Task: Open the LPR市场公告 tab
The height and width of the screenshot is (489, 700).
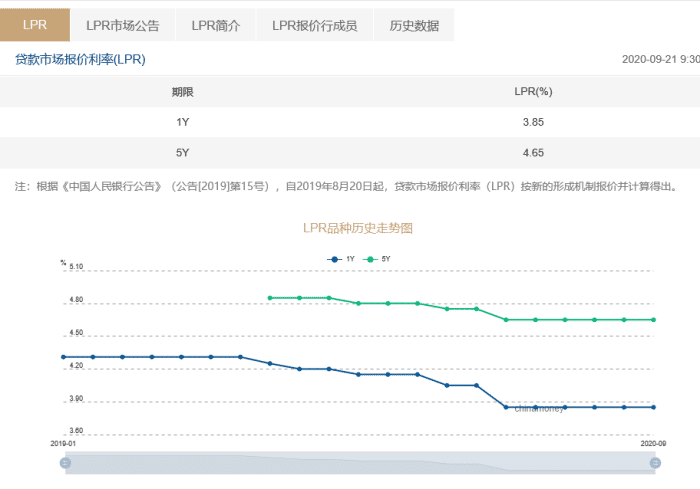Action: click(x=124, y=25)
